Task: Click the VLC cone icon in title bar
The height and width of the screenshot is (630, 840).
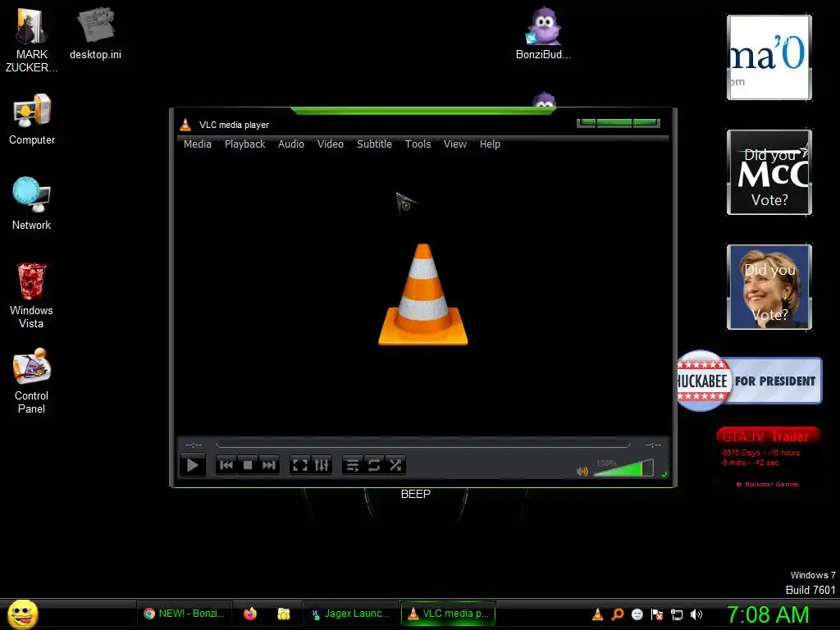Action: tap(185, 125)
